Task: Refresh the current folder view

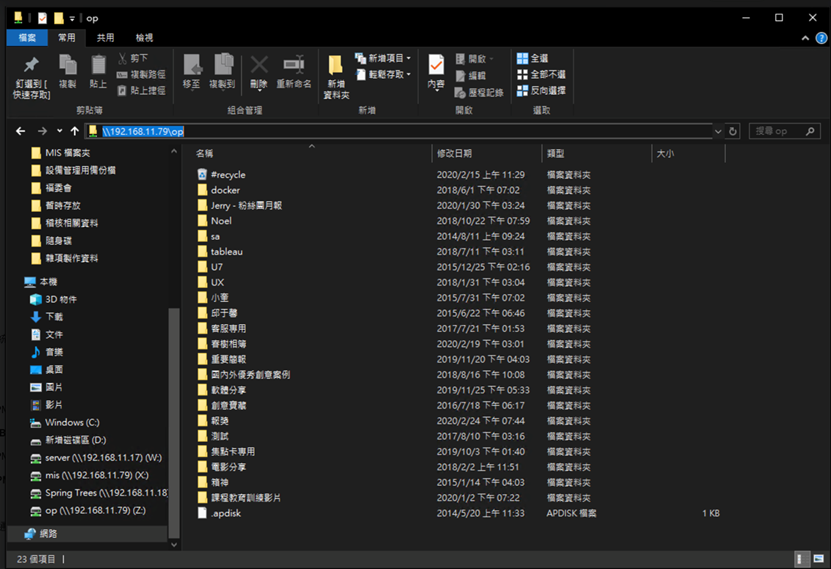Action: click(x=733, y=131)
